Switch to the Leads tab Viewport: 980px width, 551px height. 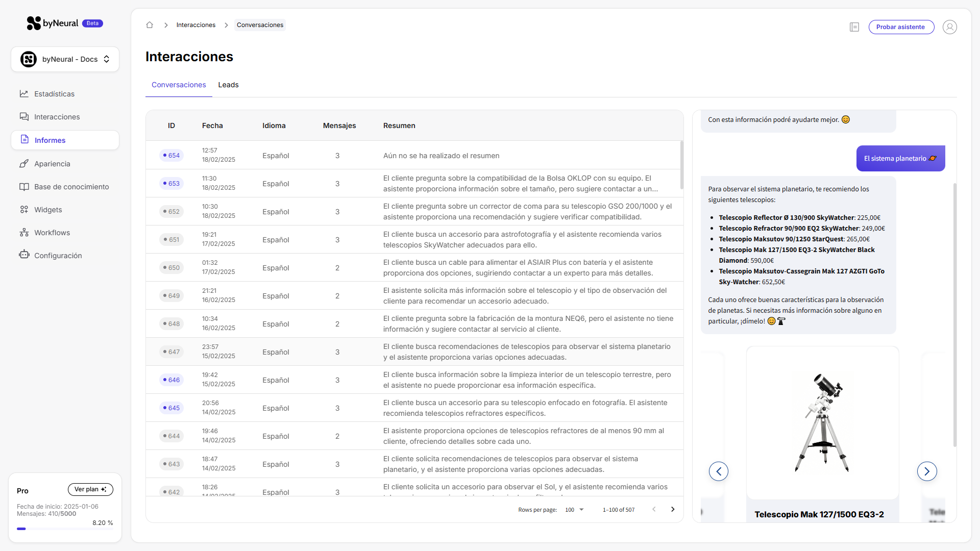(228, 85)
